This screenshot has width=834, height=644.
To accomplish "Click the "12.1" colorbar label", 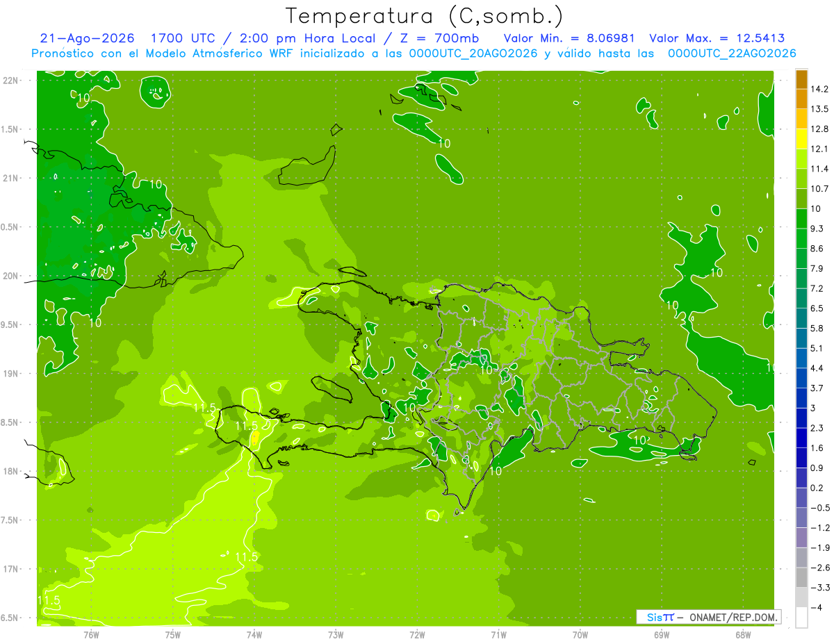I will [x=819, y=149].
